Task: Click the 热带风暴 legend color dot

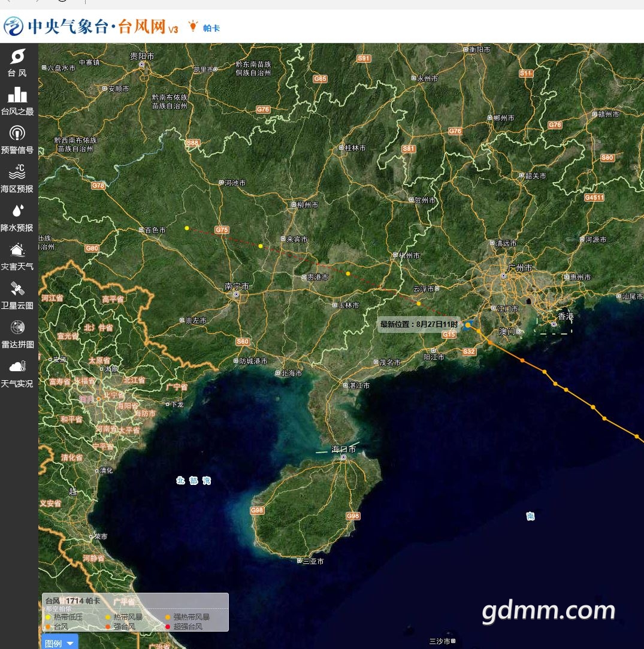Action: coord(108,617)
